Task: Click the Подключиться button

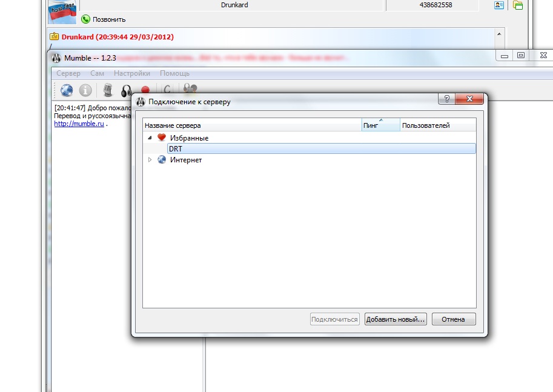Action: (335, 319)
